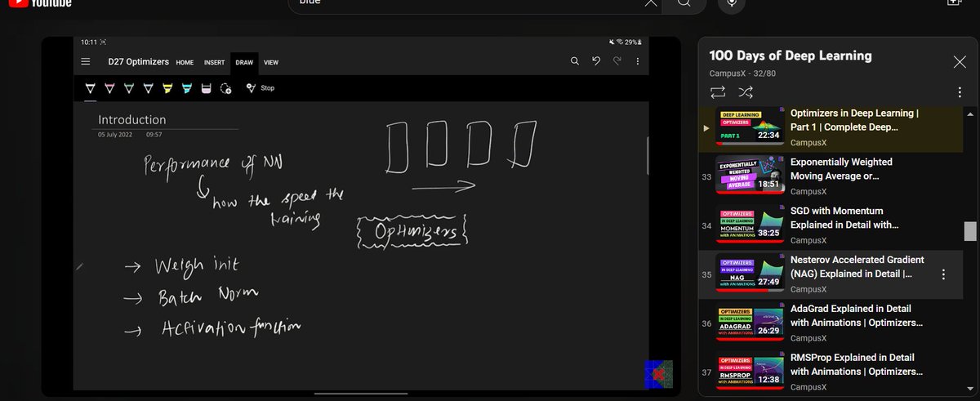Viewport: 980px width, 401px height.
Task: Select the pale pink highlighter
Action: coord(206,87)
